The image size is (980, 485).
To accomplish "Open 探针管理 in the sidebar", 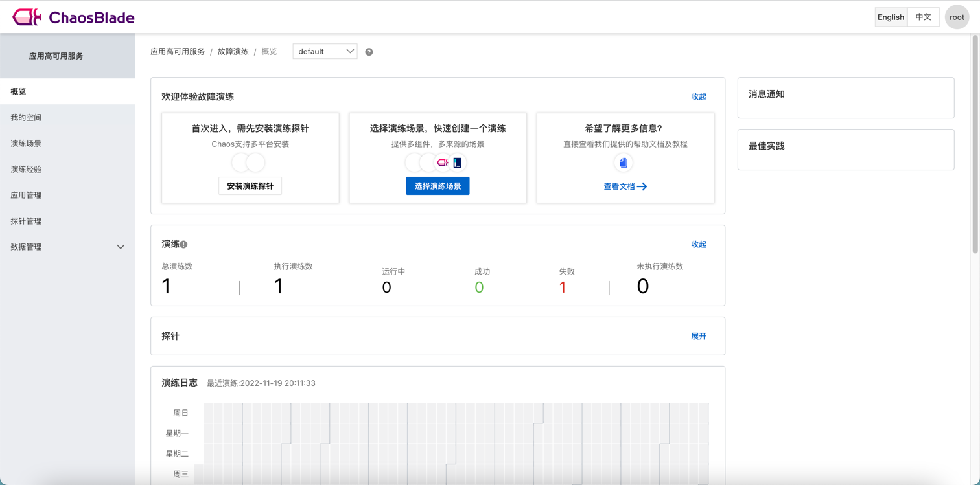I will (67, 221).
